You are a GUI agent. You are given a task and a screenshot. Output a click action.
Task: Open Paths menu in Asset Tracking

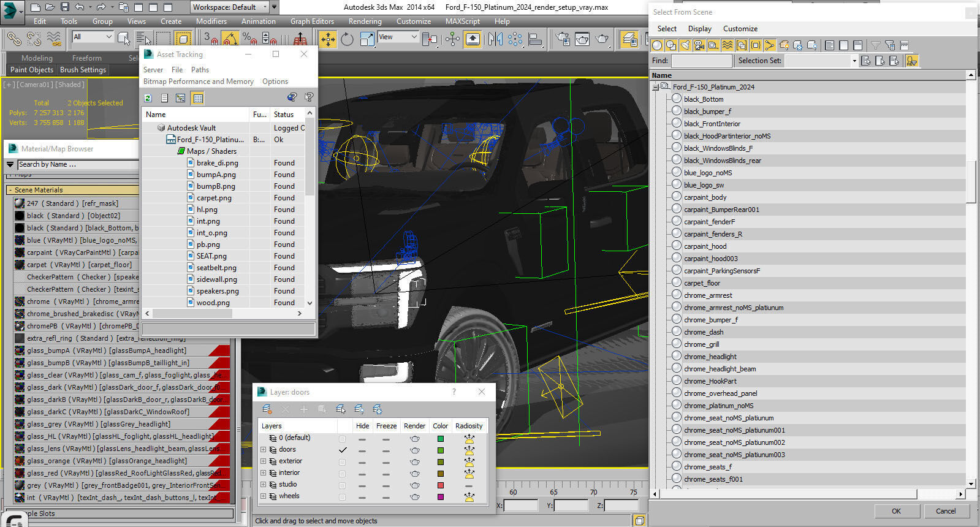(200, 70)
